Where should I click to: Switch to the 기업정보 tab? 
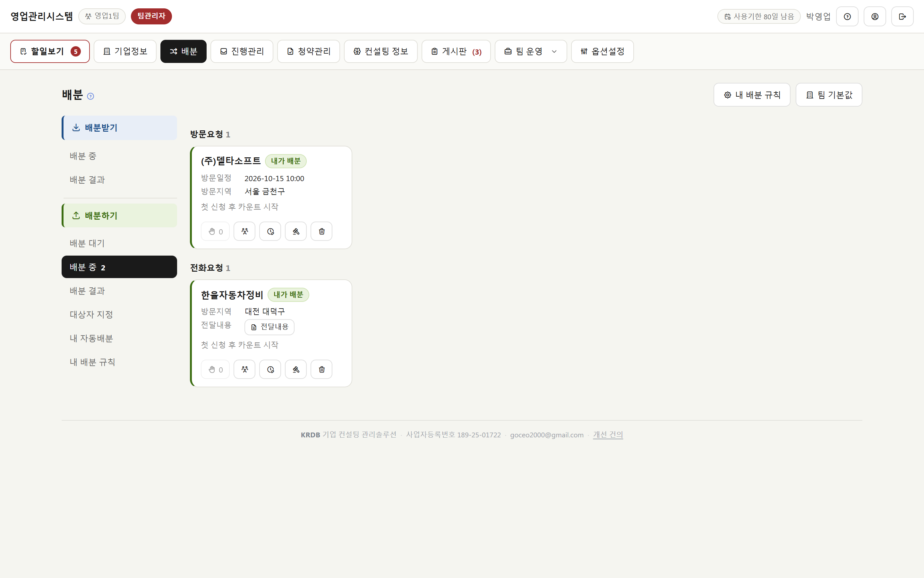click(125, 51)
